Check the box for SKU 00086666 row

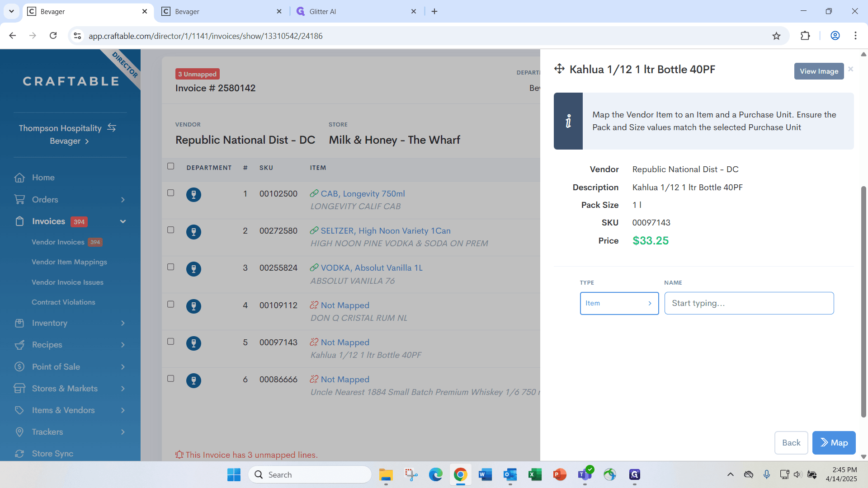click(x=170, y=379)
